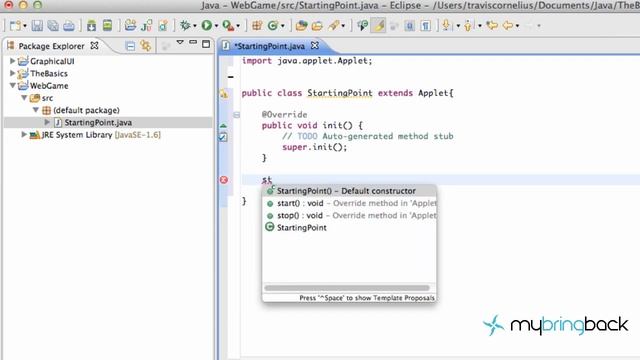Click the red error marker in gutter
Screen dimensions: 640x360
[224, 180]
